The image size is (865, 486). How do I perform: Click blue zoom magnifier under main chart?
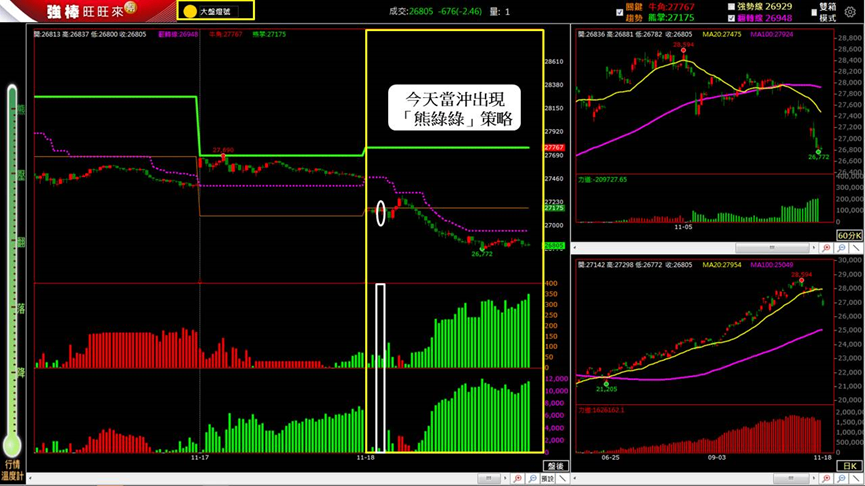tap(532, 479)
